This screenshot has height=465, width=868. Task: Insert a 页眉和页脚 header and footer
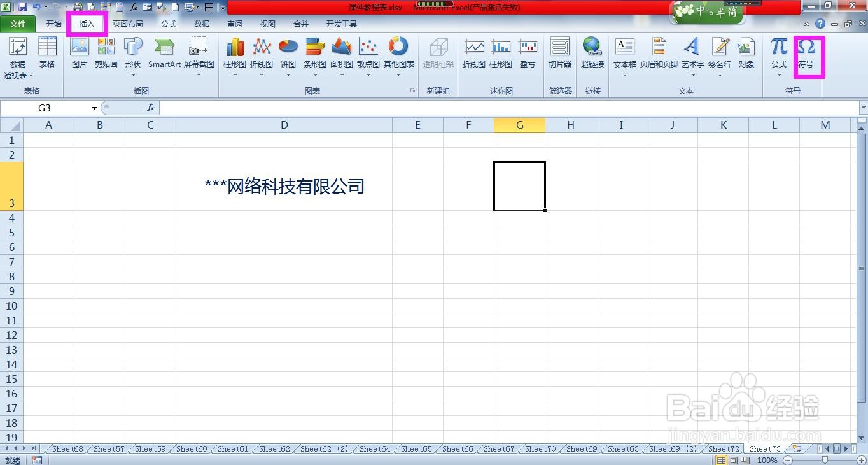(x=660, y=54)
